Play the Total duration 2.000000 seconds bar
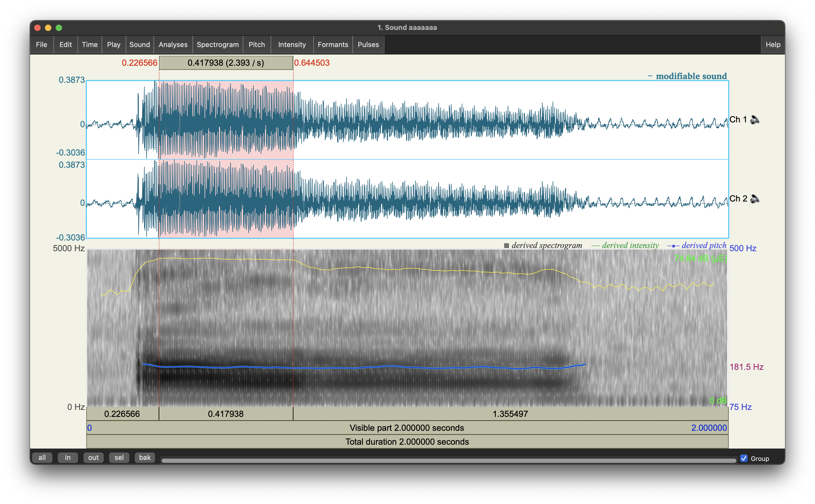The image size is (815, 504). click(x=407, y=442)
